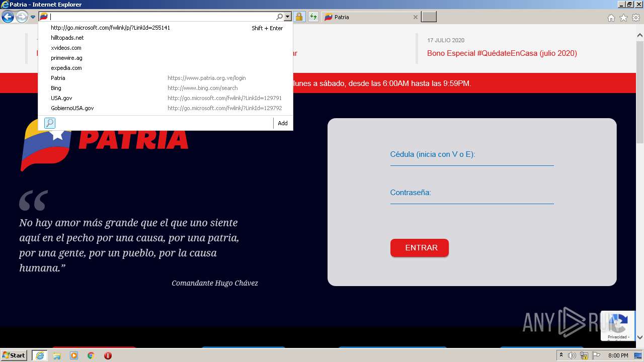Image resolution: width=644 pixels, height=362 pixels.
Task: Click the Contraseña password field
Action: click(472, 193)
